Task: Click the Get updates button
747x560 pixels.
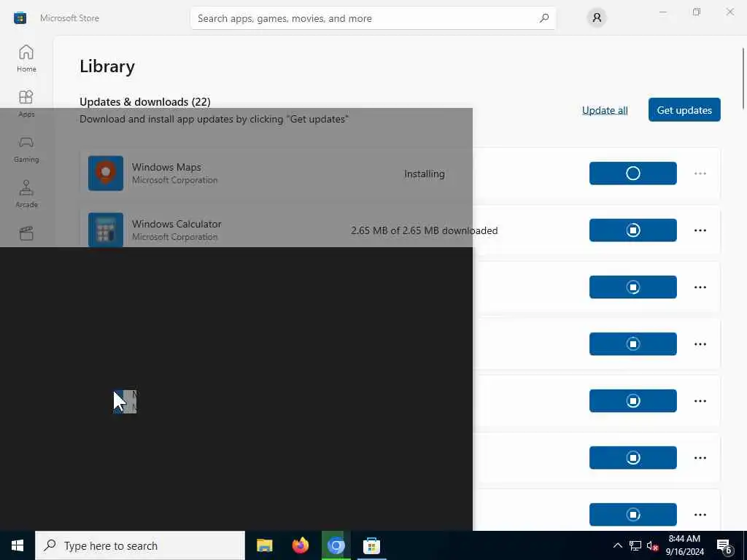Action: [x=684, y=110]
